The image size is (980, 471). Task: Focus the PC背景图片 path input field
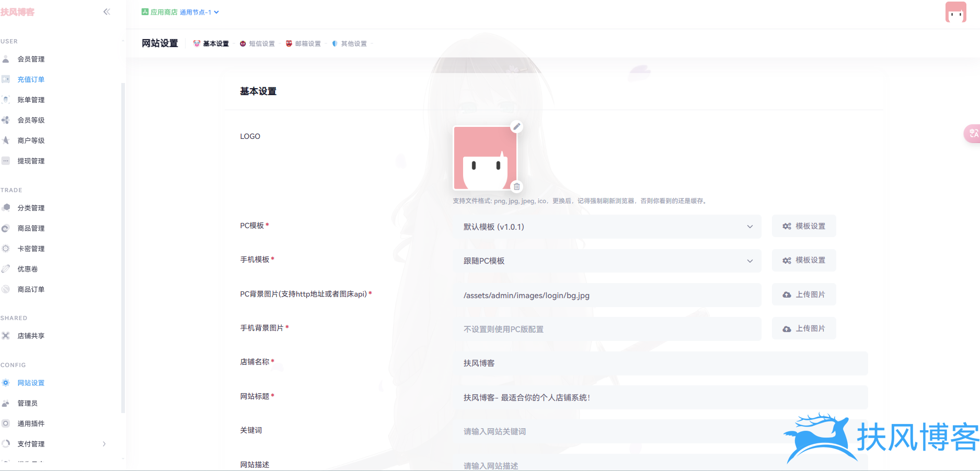pyautogui.click(x=607, y=295)
